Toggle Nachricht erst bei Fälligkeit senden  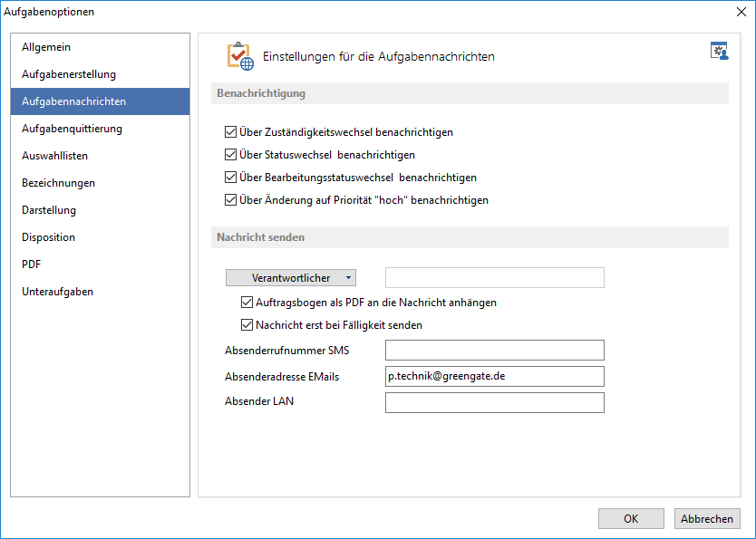click(x=247, y=325)
